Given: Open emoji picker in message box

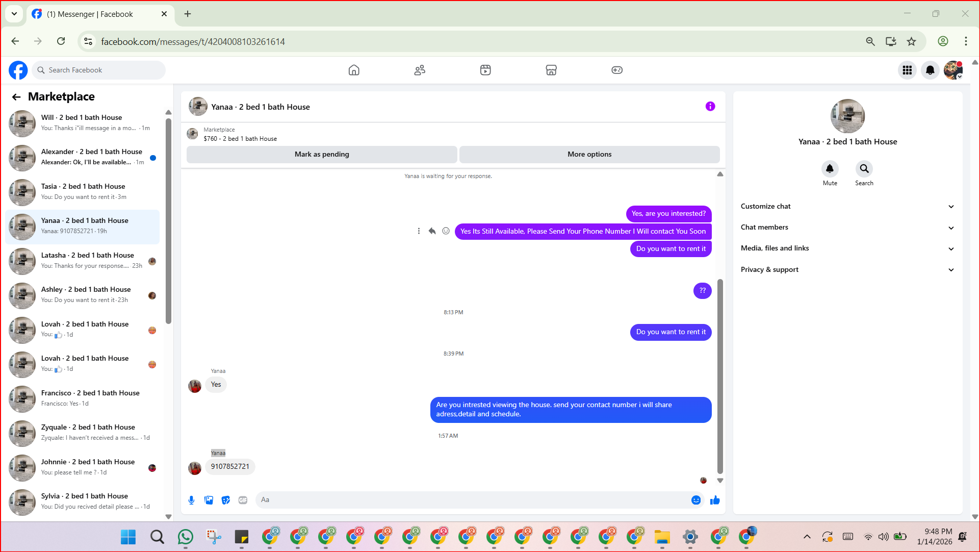Looking at the screenshot, I should pyautogui.click(x=695, y=500).
